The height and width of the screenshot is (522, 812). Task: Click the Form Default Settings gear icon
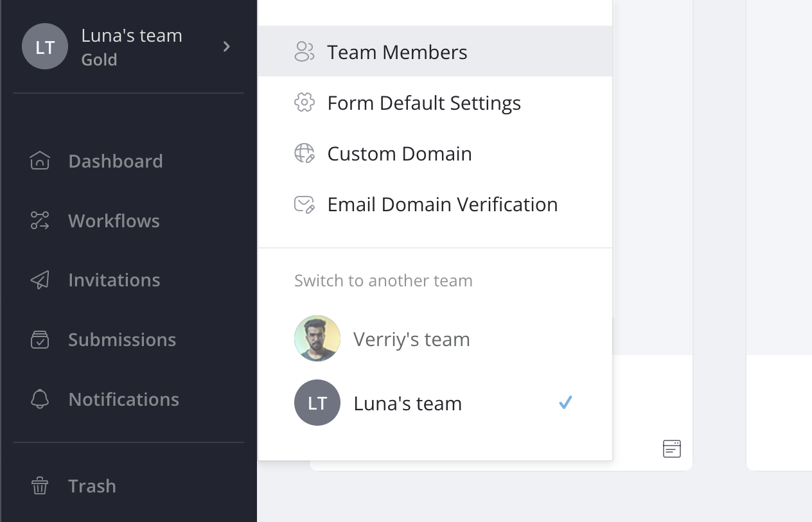tap(304, 103)
